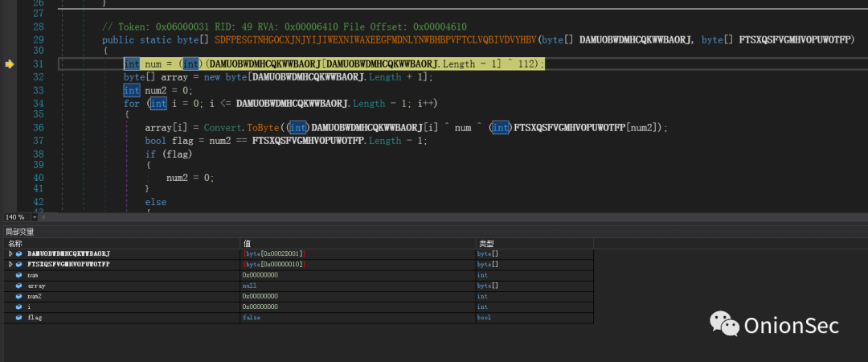Click line number 29 in the gutter

point(39,40)
